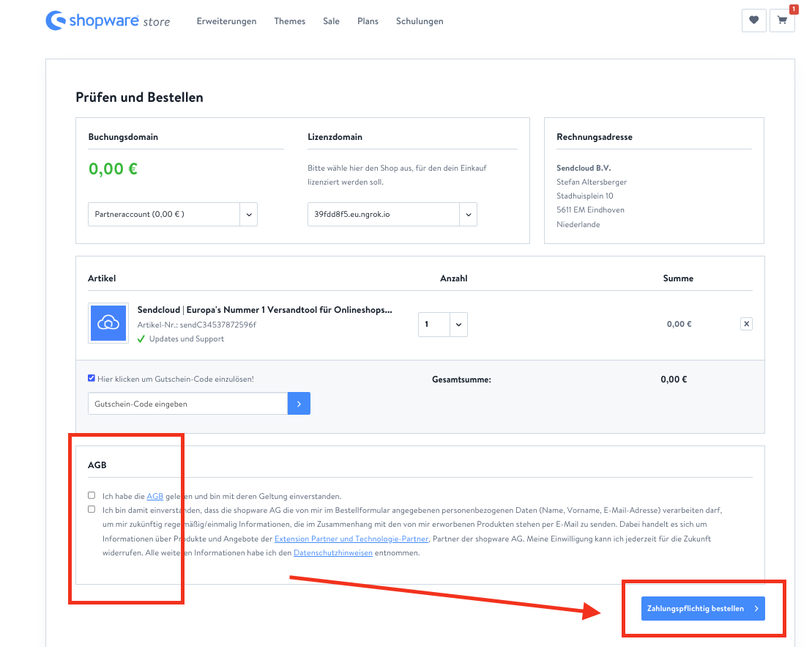The image size is (812, 647).
Task: Click Zahlungspflichtig bestellen button
Action: point(703,609)
